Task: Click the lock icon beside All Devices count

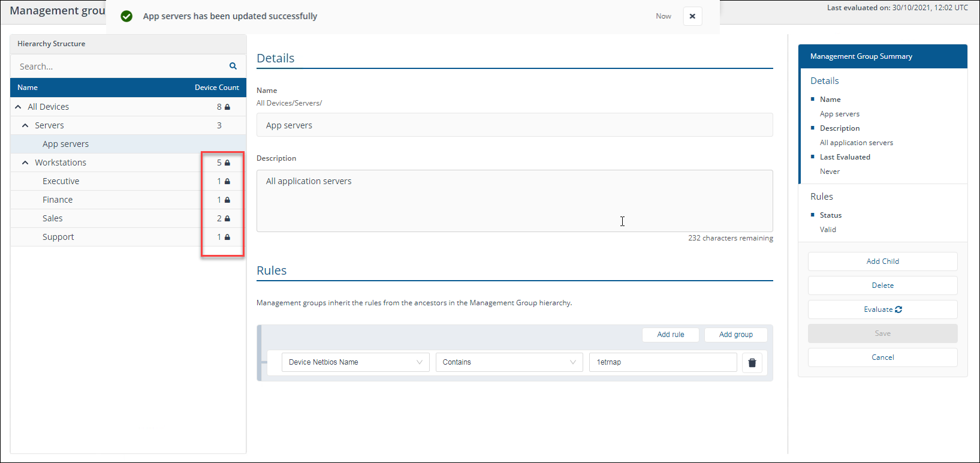Action: tap(228, 107)
